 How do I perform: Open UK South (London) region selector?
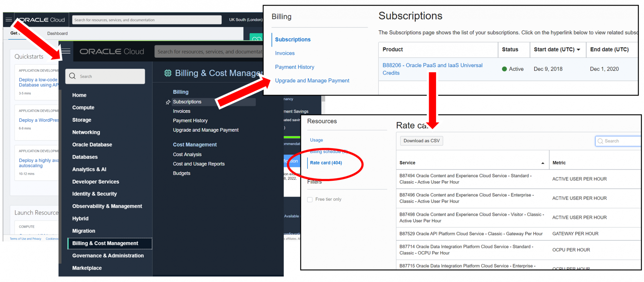245,19
